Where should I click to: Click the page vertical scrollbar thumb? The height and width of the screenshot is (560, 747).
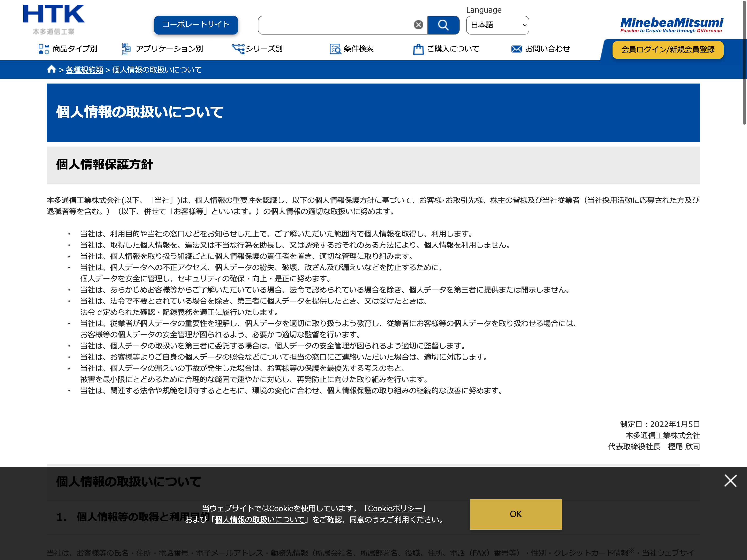coord(744,63)
